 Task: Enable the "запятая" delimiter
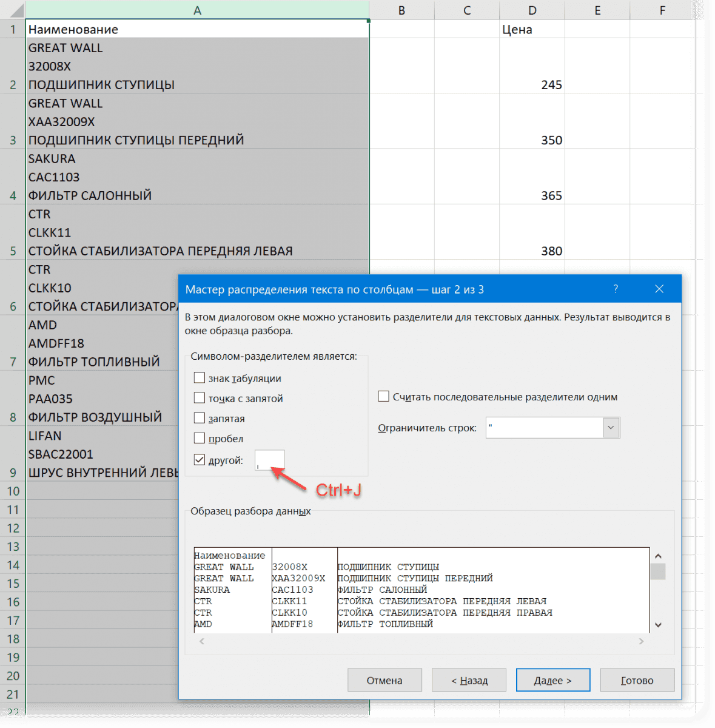click(x=200, y=417)
